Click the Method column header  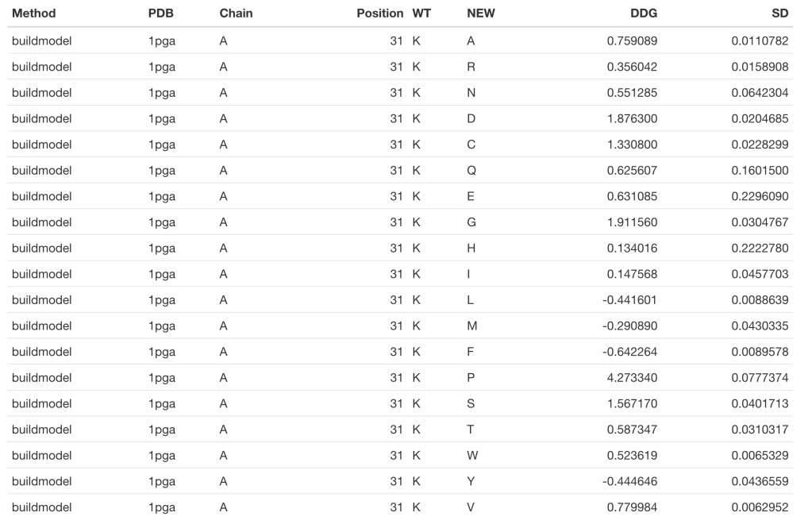point(33,13)
